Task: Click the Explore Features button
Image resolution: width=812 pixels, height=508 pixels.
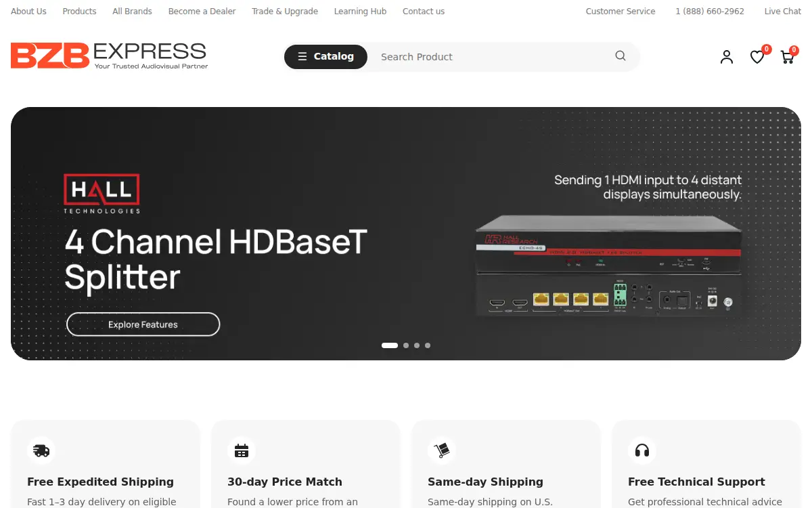Action: point(143,324)
